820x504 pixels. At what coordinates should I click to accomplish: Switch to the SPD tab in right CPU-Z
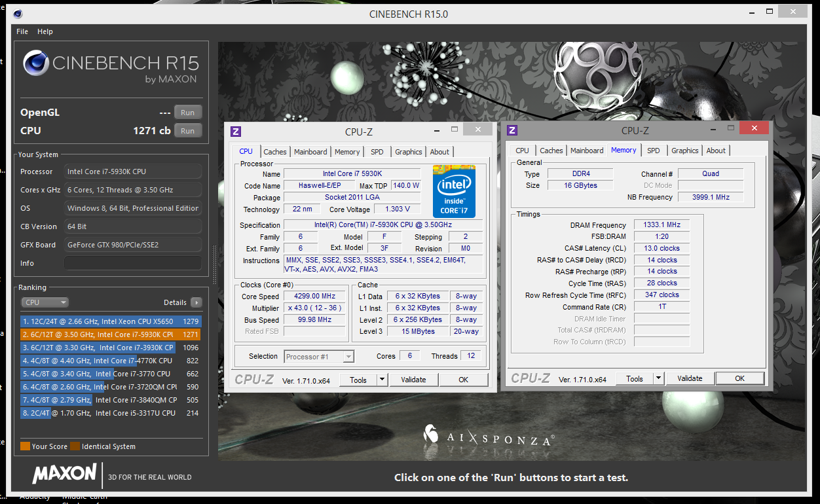(x=653, y=150)
